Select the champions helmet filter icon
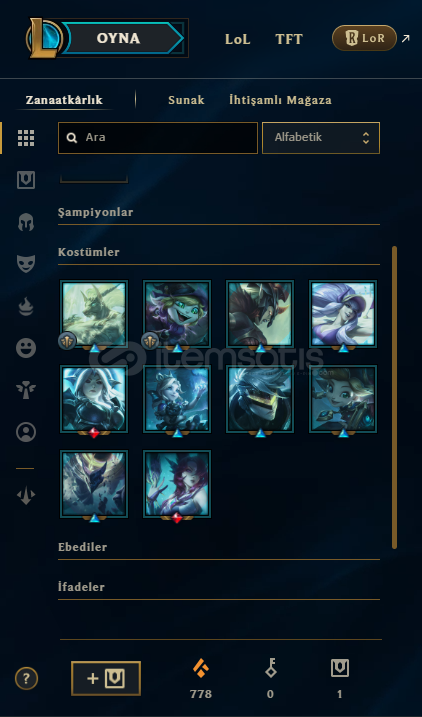 coord(26,222)
